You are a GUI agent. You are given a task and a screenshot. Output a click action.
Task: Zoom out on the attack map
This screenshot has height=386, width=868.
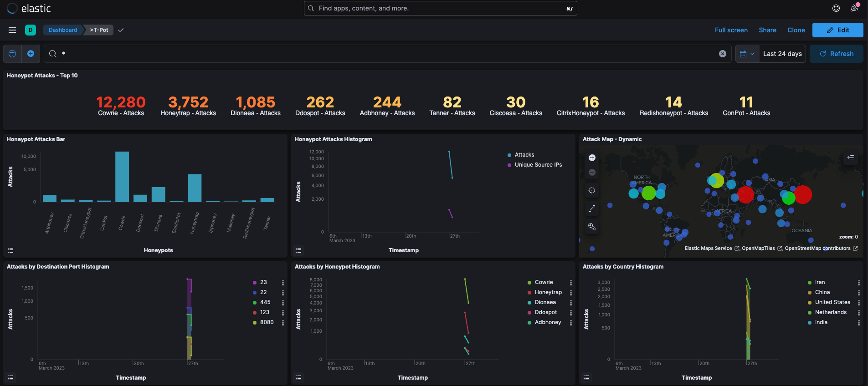[x=592, y=172]
